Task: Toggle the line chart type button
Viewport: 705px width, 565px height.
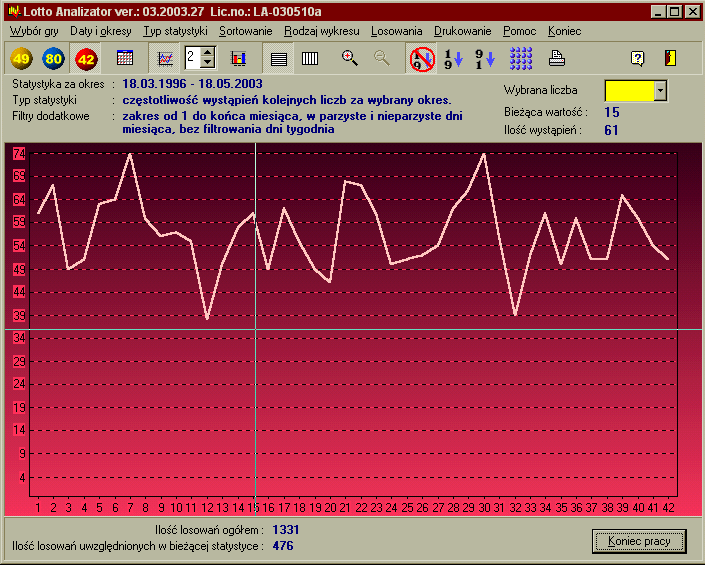Action: 165,58
